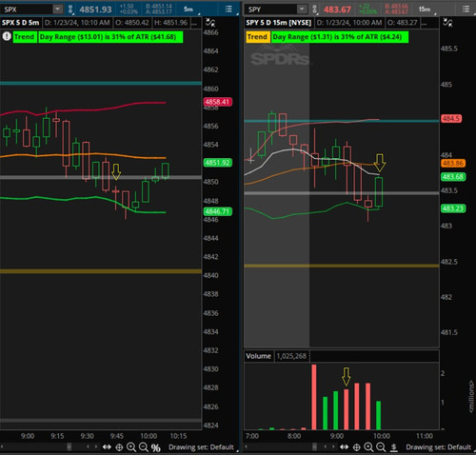
Task: Zoom in on the SPX chart
Action: (131, 447)
